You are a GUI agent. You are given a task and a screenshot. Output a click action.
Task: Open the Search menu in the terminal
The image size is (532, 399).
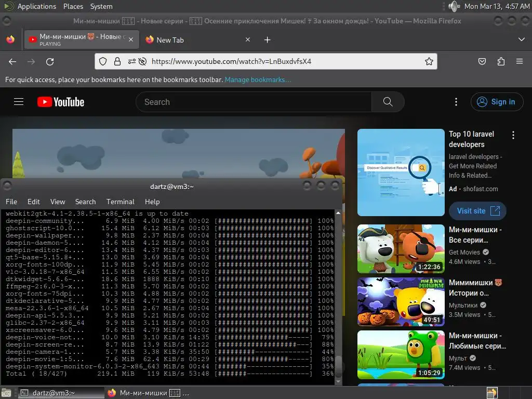(x=86, y=202)
